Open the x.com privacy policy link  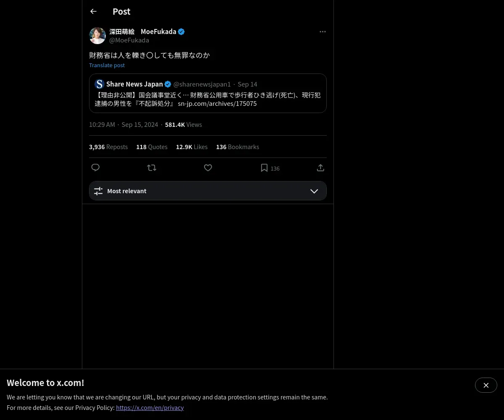[x=150, y=407]
